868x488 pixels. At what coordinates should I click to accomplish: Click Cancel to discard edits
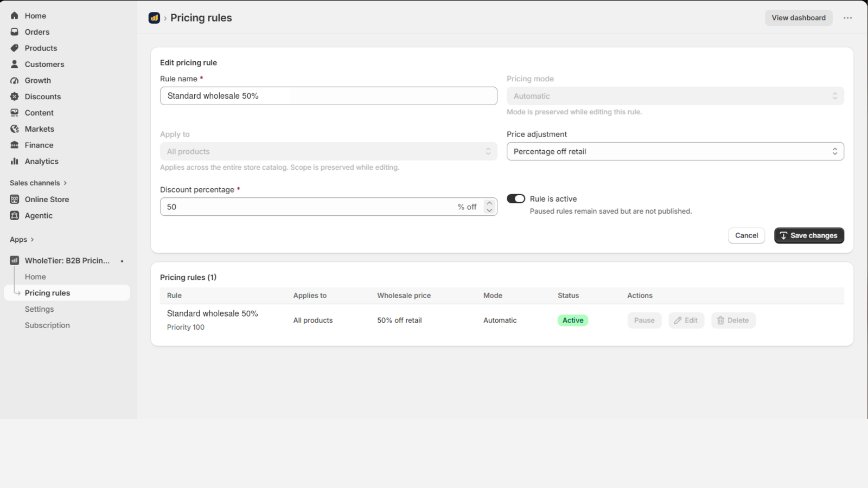point(746,235)
